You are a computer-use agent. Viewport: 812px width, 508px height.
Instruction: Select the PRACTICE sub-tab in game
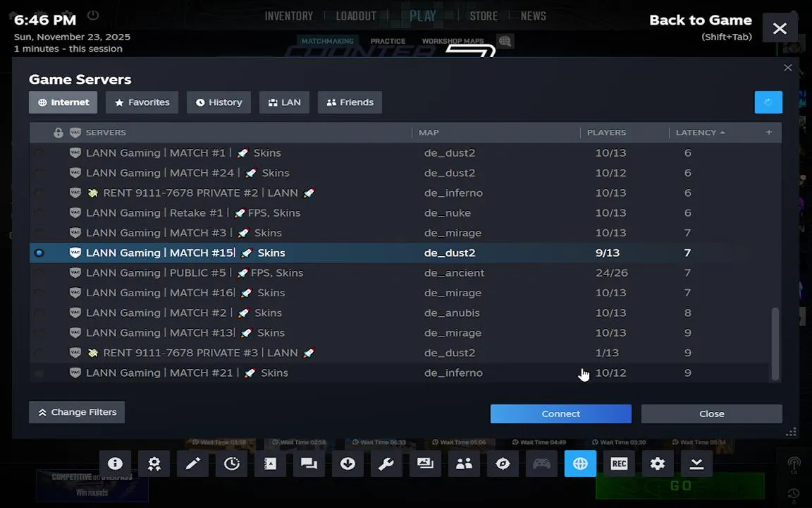(388, 41)
